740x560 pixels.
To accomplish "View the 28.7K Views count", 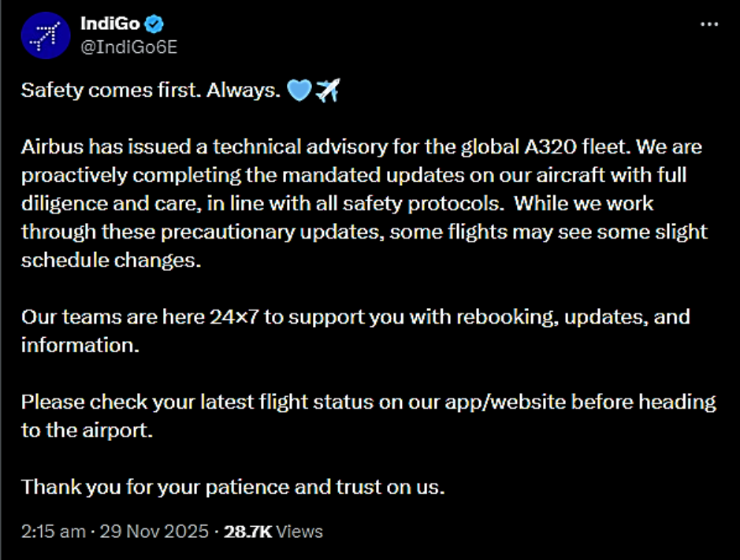I will pos(273,532).
